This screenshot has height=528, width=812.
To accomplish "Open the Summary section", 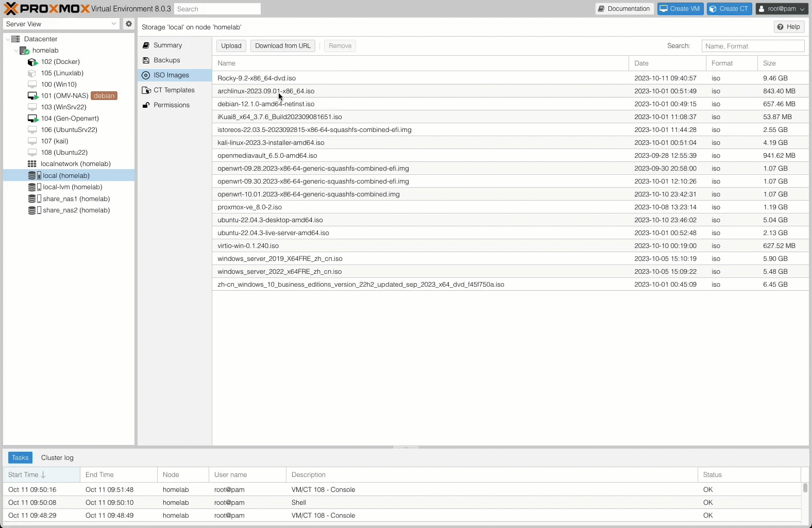I will click(175, 45).
